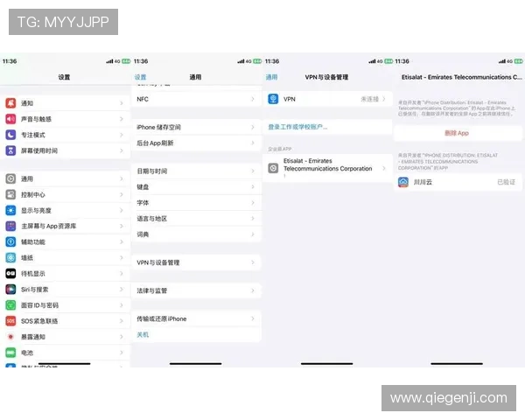Tap the blue 关机 shut down option
The height and width of the screenshot is (420, 525).
tap(143, 334)
